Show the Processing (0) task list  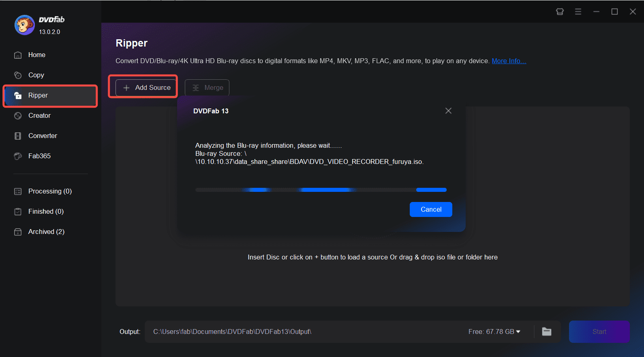[x=50, y=191]
